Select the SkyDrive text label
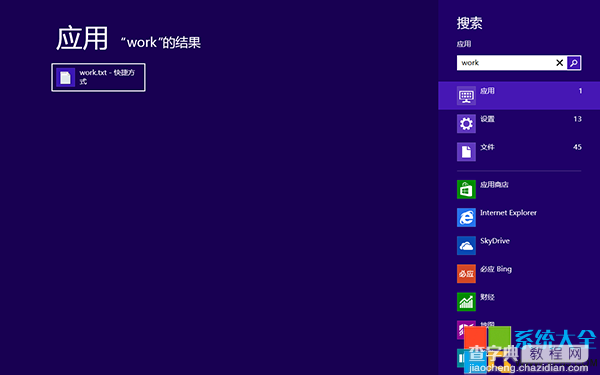 tap(495, 241)
